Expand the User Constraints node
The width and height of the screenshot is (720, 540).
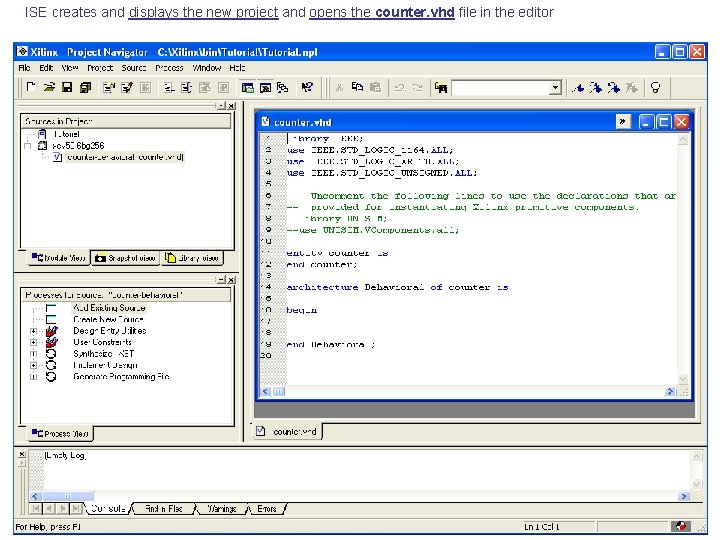33,342
